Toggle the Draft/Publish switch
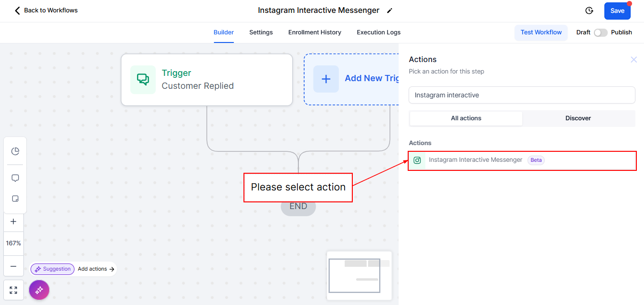The height and width of the screenshot is (305, 644). (600, 32)
